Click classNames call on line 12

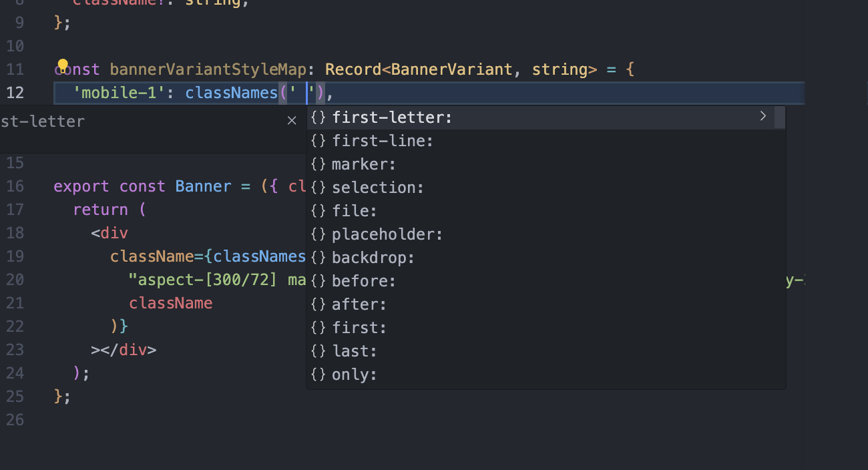[231, 93]
